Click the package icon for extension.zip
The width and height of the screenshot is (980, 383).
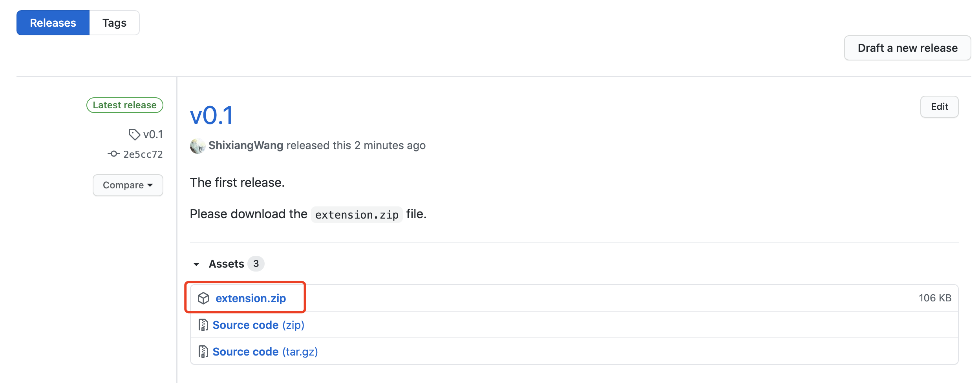pos(203,298)
